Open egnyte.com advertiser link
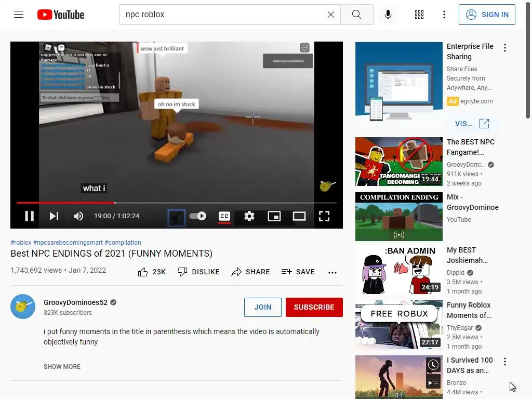The width and height of the screenshot is (532, 399). (476, 101)
